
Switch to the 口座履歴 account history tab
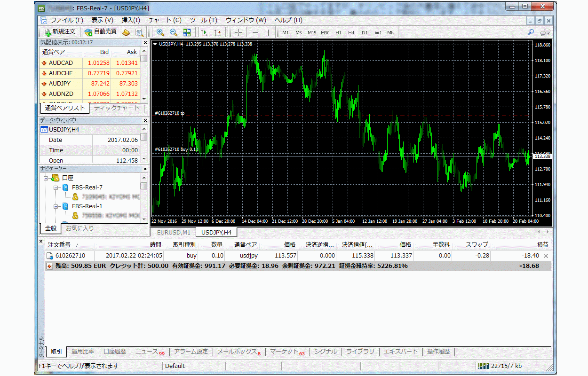(115, 352)
